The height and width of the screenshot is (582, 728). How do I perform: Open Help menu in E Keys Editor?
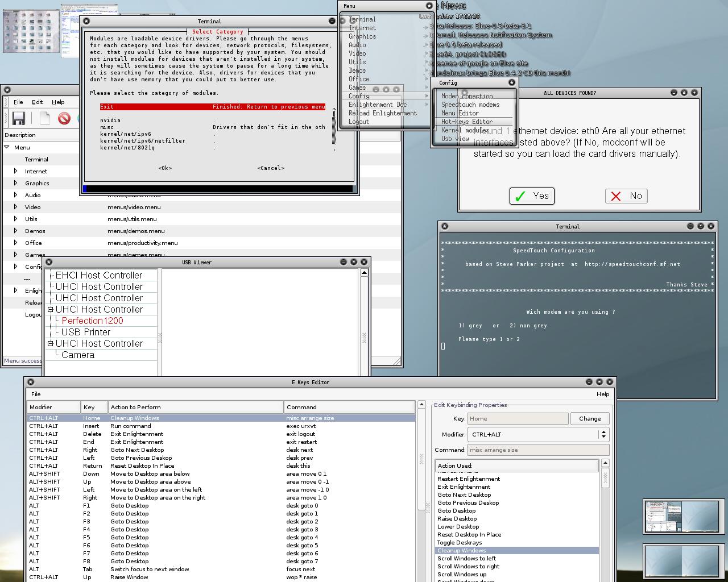(x=603, y=394)
